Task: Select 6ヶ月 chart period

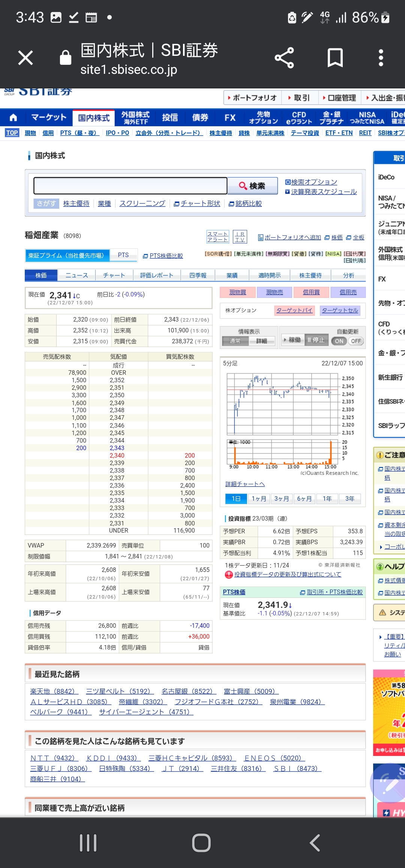Action: [x=304, y=499]
